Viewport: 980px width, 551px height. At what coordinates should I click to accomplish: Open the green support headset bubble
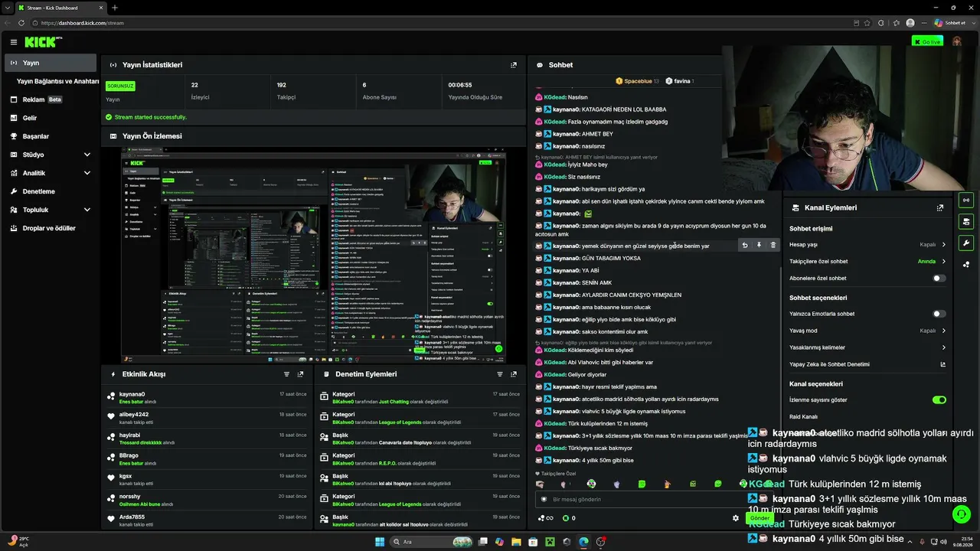962,514
